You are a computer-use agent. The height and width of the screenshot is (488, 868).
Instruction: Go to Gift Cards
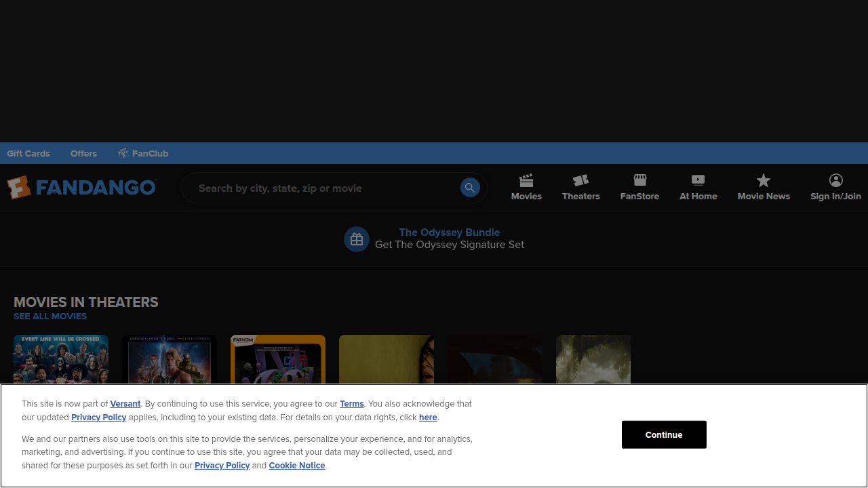(x=28, y=153)
